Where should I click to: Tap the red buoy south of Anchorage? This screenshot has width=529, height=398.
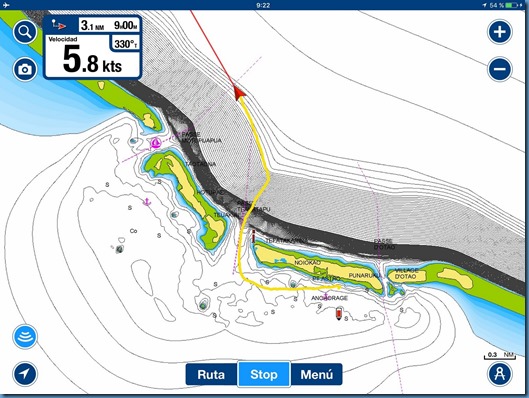point(339,313)
